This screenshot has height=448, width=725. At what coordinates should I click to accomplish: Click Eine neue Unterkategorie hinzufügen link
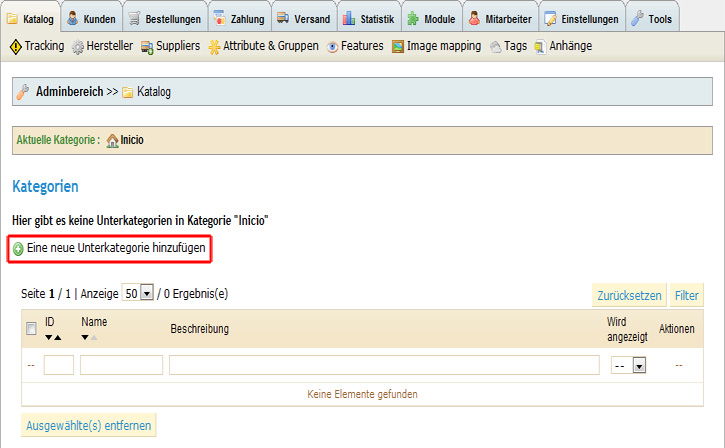[x=116, y=248]
